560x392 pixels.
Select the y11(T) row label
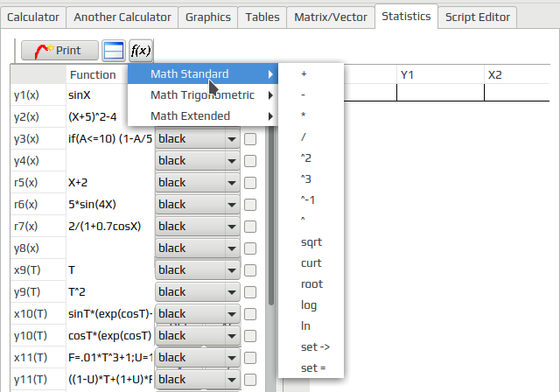pos(38,379)
